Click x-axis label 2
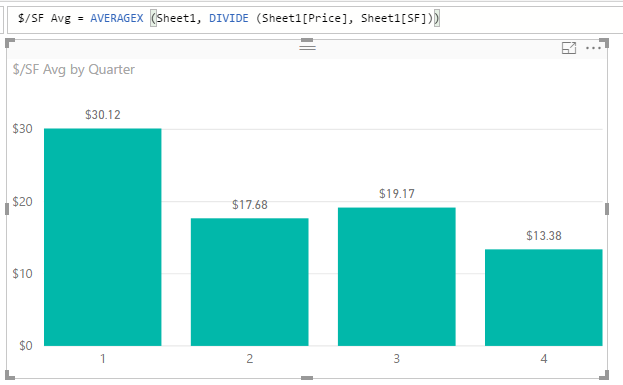Screen dimensions: 623x385 point(250,359)
